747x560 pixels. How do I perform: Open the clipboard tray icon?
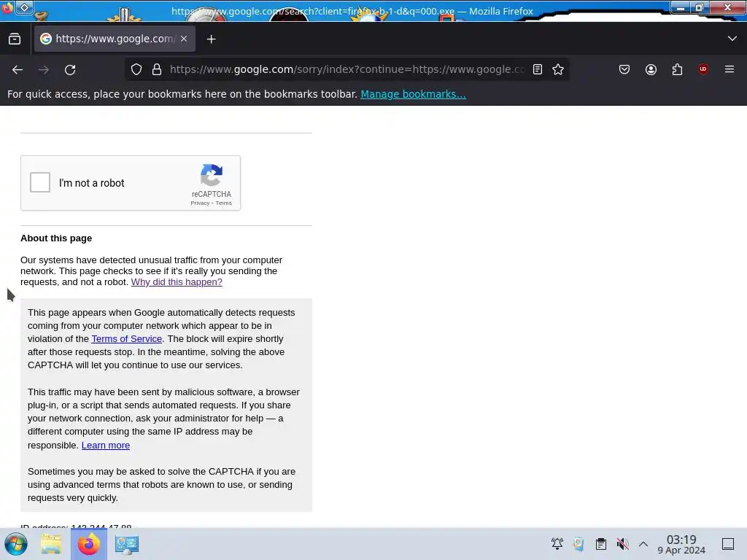[601, 544]
